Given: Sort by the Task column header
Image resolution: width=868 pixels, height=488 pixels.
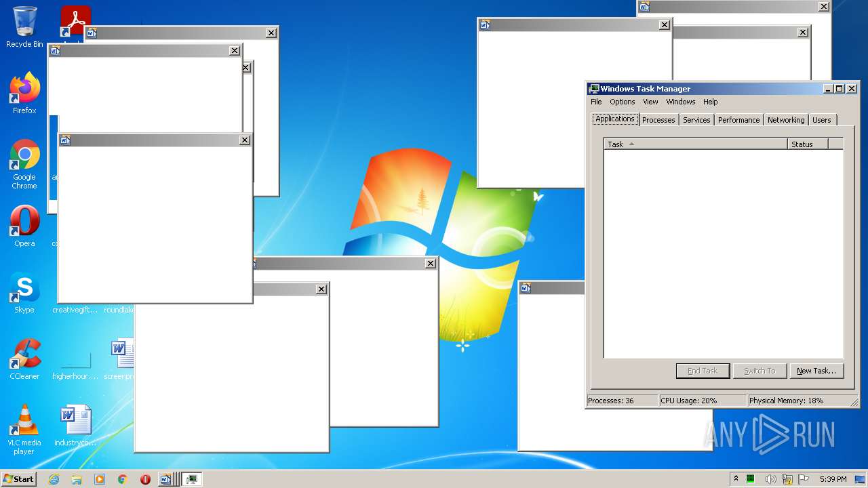Looking at the screenshot, I should pos(696,144).
